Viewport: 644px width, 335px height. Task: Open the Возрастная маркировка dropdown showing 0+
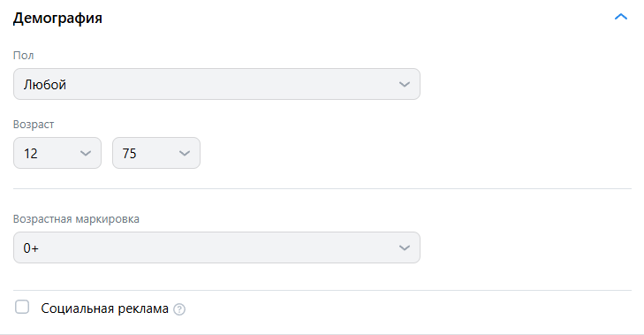(216, 247)
